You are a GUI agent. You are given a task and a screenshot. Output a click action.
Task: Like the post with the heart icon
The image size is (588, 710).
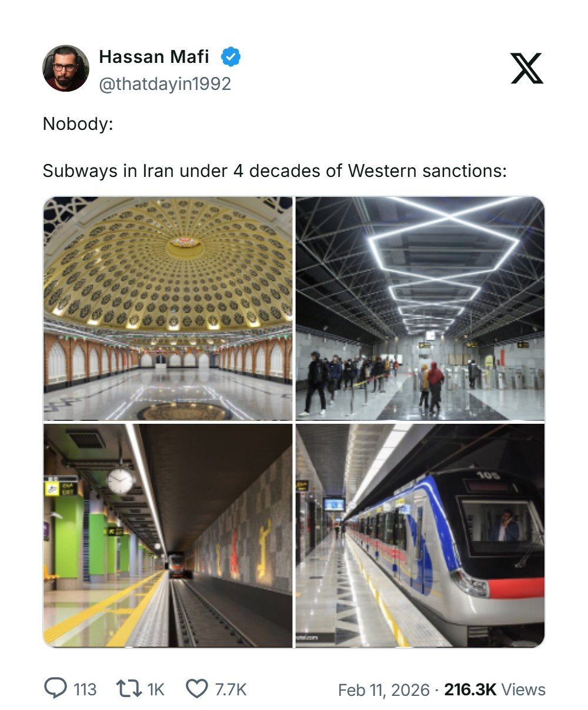point(196,688)
